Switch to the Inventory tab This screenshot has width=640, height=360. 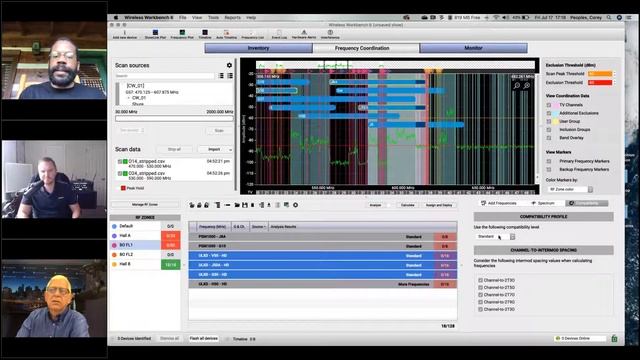[258, 48]
